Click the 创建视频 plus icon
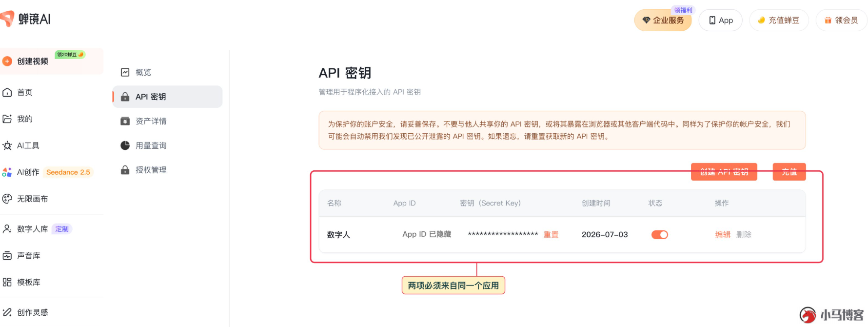Viewport: 868px width, 327px height. click(x=7, y=61)
